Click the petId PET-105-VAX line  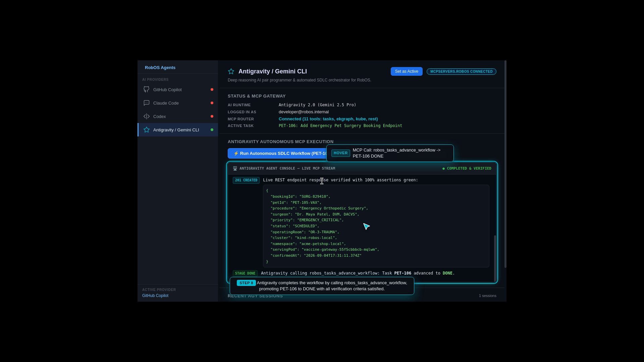click(296, 203)
